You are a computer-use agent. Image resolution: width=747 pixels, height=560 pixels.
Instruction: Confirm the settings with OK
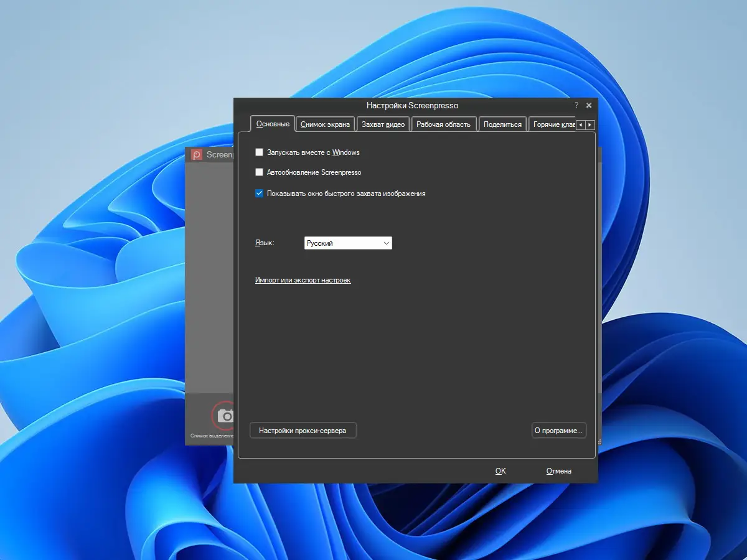click(x=500, y=471)
